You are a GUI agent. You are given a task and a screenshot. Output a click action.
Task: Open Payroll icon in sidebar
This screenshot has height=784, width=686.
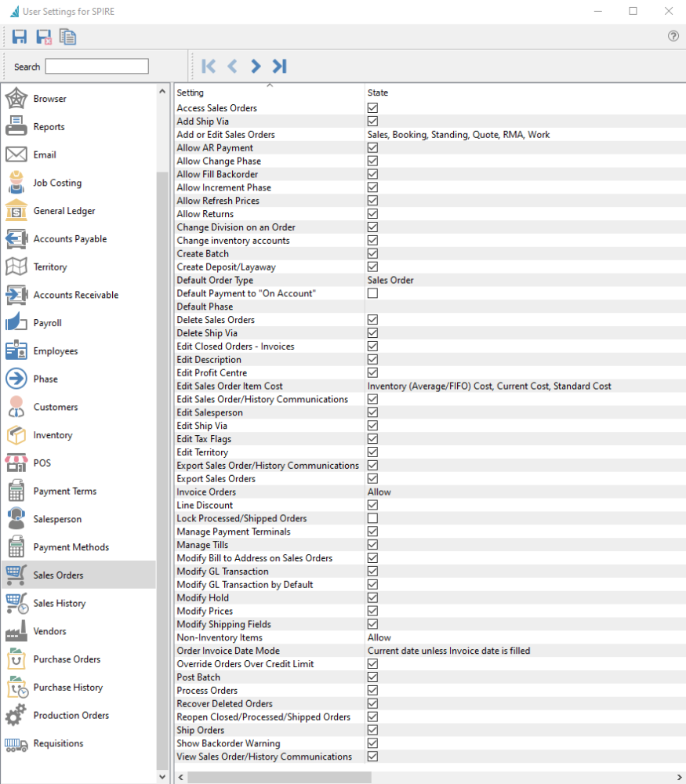pyautogui.click(x=16, y=323)
